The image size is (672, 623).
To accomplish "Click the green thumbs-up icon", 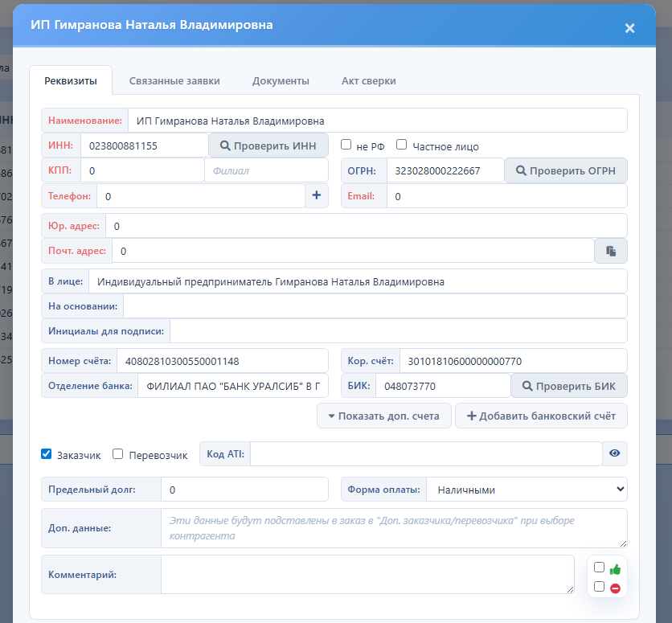I will click(x=615, y=569).
